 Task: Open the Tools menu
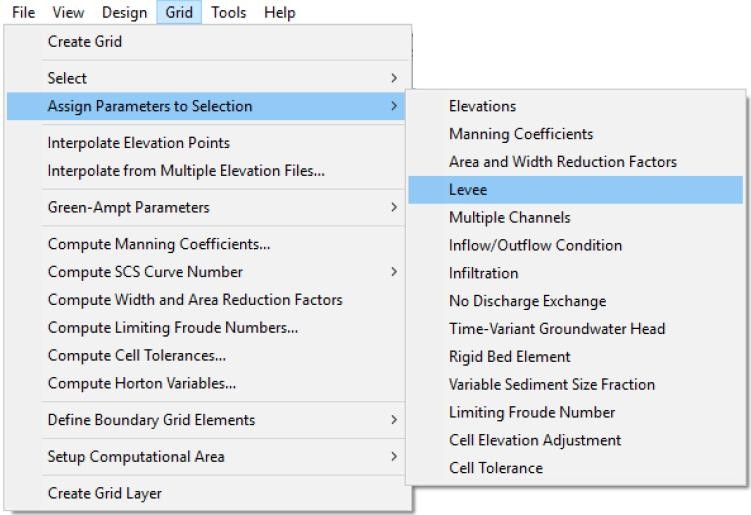pos(229,13)
